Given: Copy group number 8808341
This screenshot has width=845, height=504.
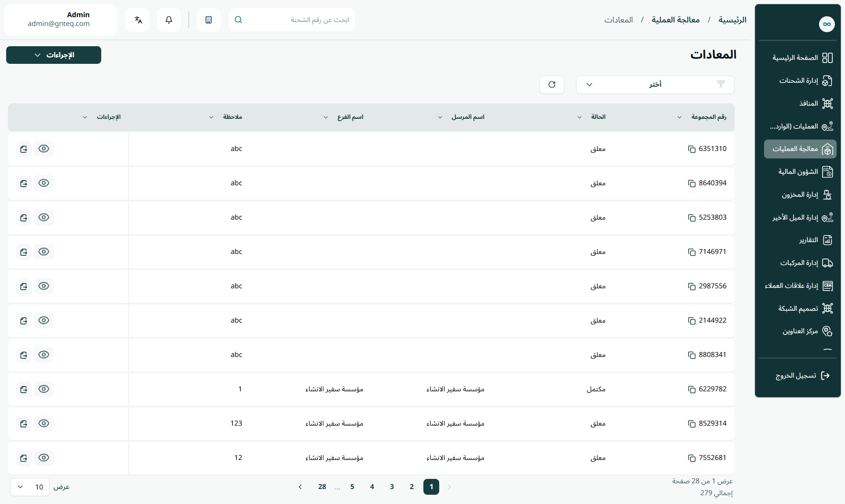Looking at the screenshot, I should pyautogui.click(x=691, y=355).
